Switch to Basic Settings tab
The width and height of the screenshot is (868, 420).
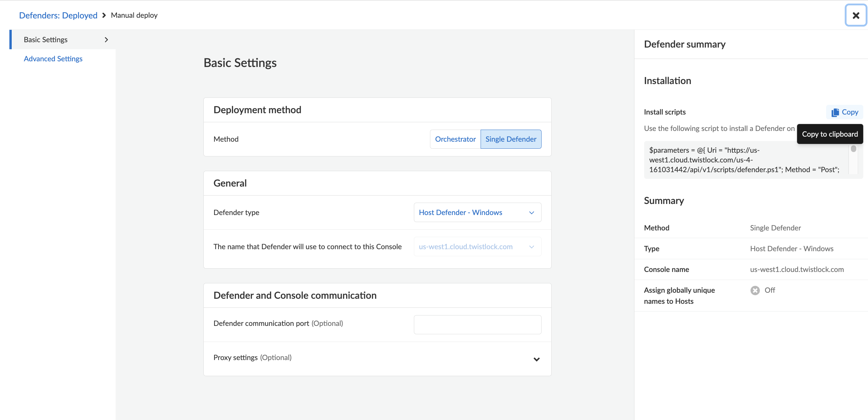click(46, 40)
